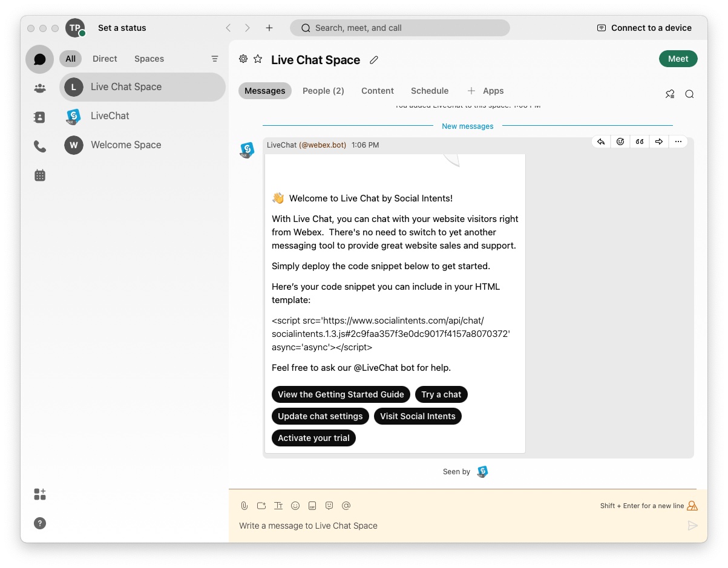Open space settings gear icon
This screenshot has width=728, height=568.
[243, 59]
